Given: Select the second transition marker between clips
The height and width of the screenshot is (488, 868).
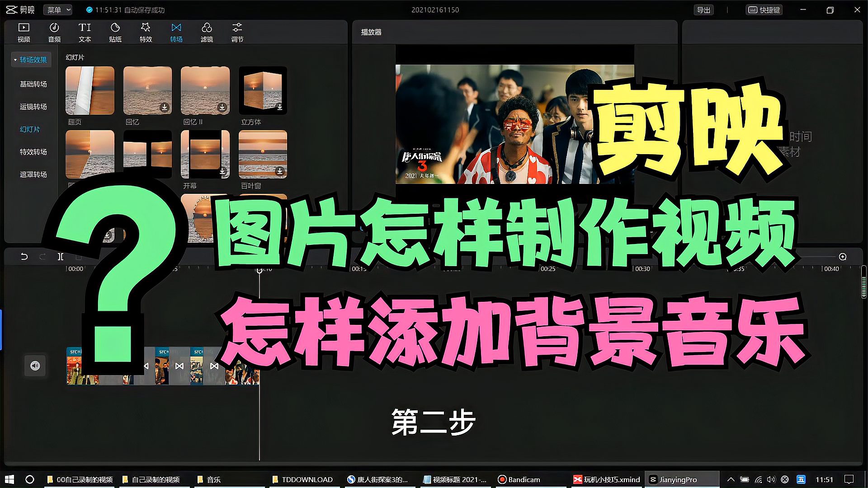Looking at the screenshot, I should click(x=179, y=366).
